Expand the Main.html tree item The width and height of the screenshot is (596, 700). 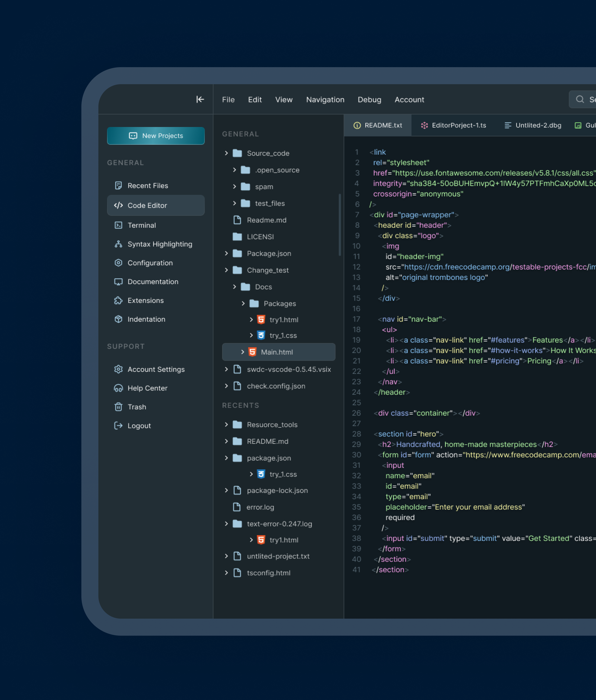(242, 352)
